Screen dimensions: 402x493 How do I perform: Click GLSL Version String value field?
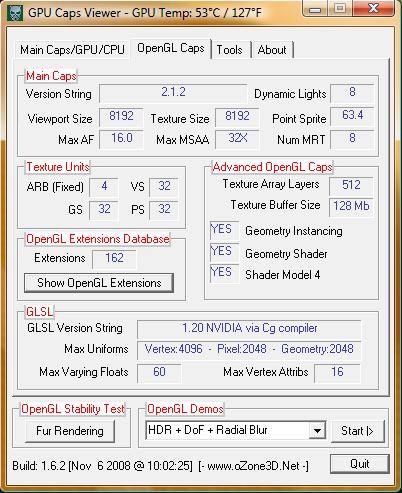click(249, 329)
